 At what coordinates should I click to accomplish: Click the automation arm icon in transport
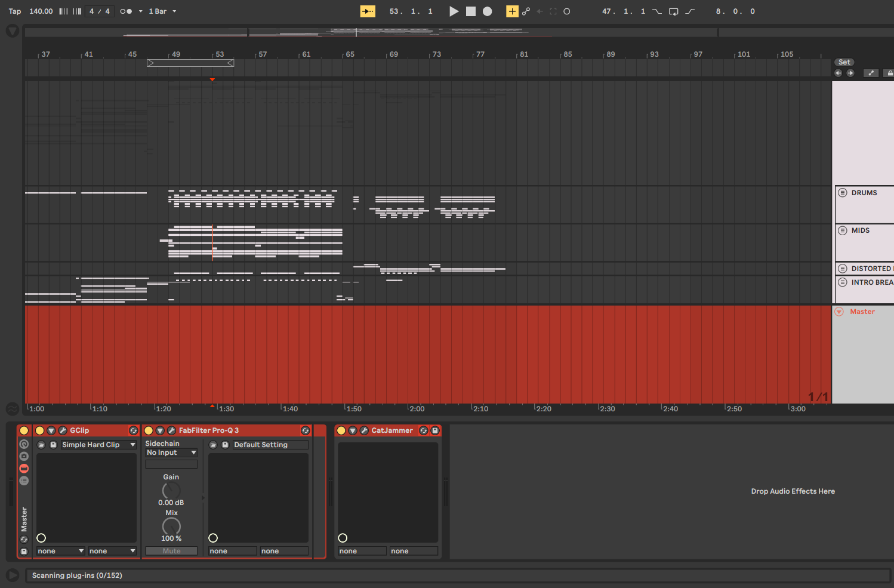coord(526,11)
